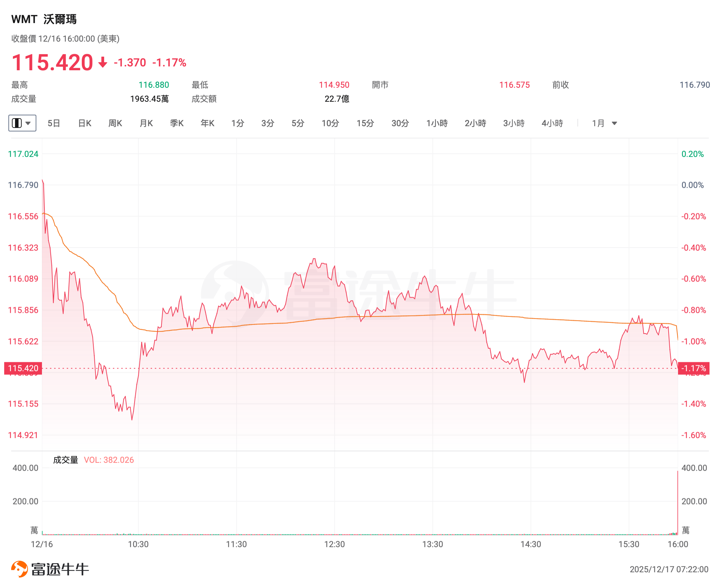Choose the 季K quarterly chart

pyautogui.click(x=177, y=123)
